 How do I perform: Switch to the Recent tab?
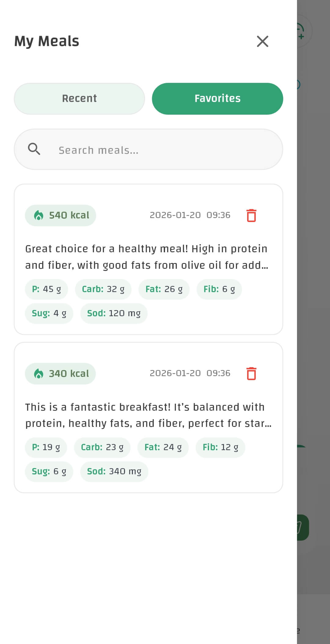pyautogui.click(x=79, y=98)
